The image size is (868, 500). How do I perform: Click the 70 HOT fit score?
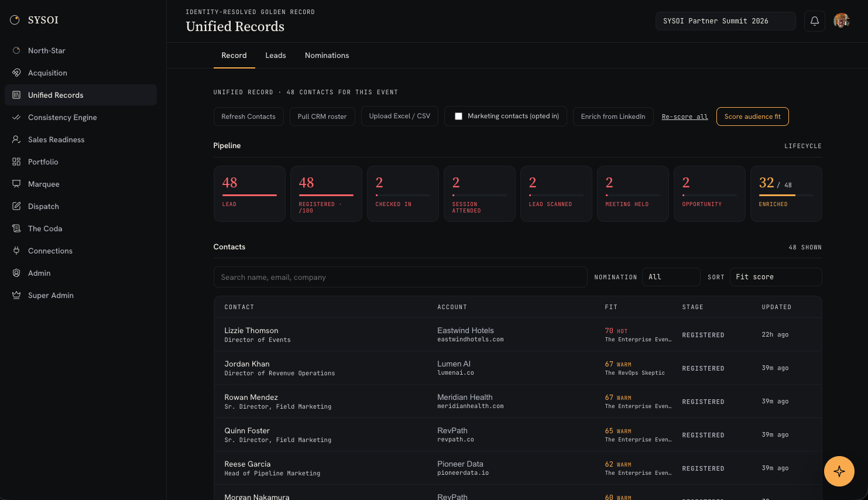(616, 331)
